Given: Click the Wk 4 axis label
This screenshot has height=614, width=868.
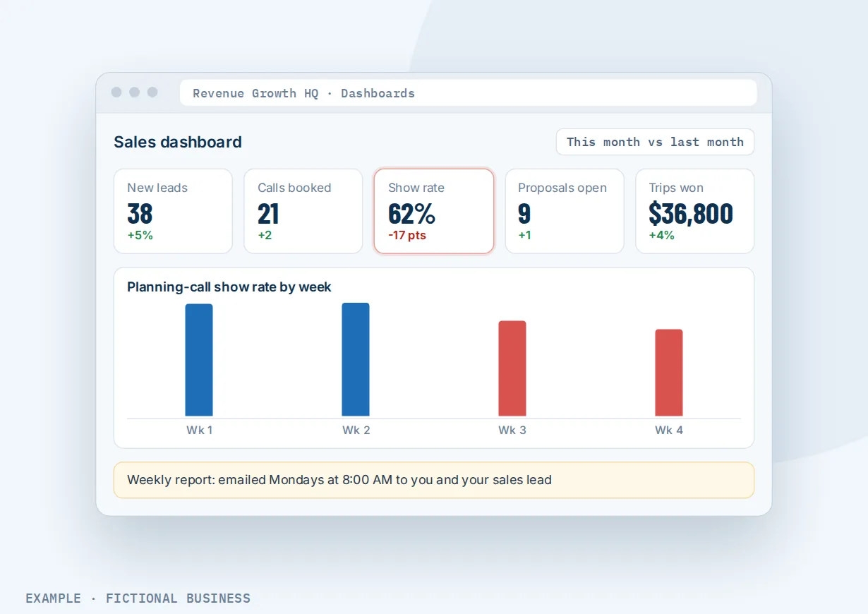Looking at the screenshot, I should tap(669, 430).
